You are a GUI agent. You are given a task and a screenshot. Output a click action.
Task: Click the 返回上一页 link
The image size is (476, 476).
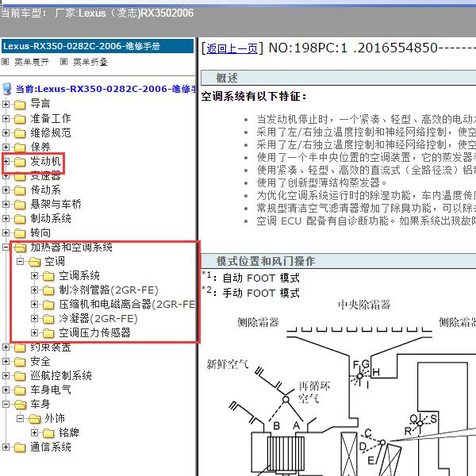tap(232, 48)
